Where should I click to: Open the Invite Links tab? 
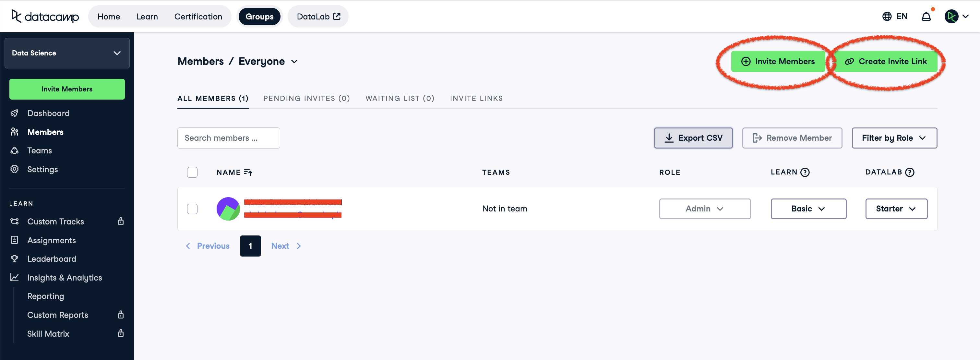[x=476, y=98]
